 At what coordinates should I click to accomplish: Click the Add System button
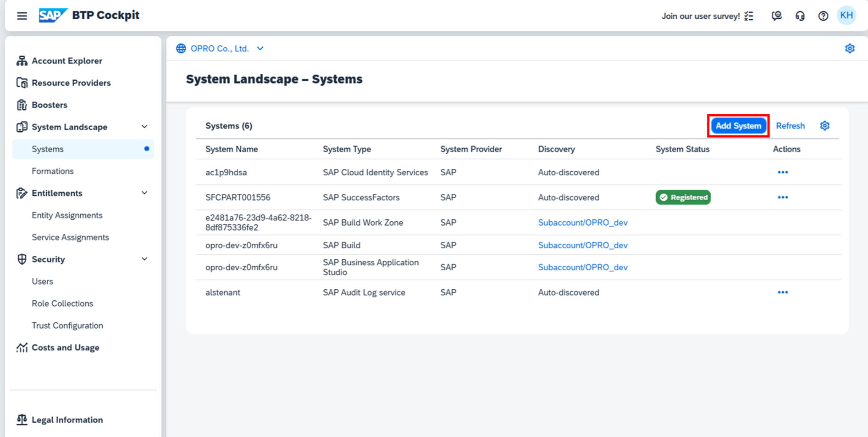click(x=738, y=126)
